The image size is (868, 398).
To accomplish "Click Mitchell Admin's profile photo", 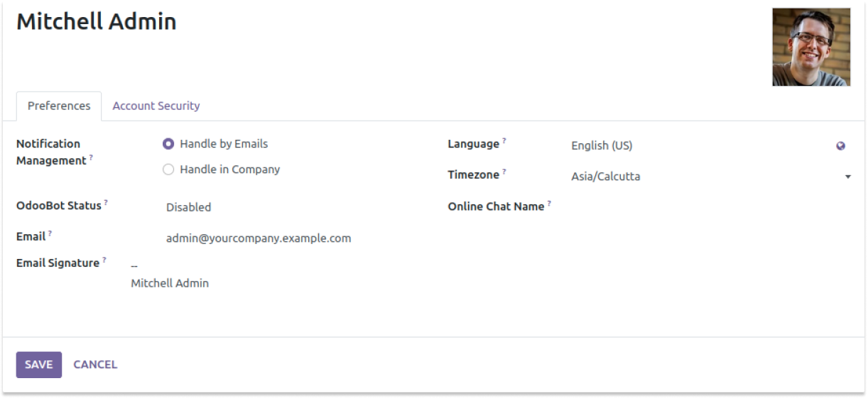I will tap(811, 47).
